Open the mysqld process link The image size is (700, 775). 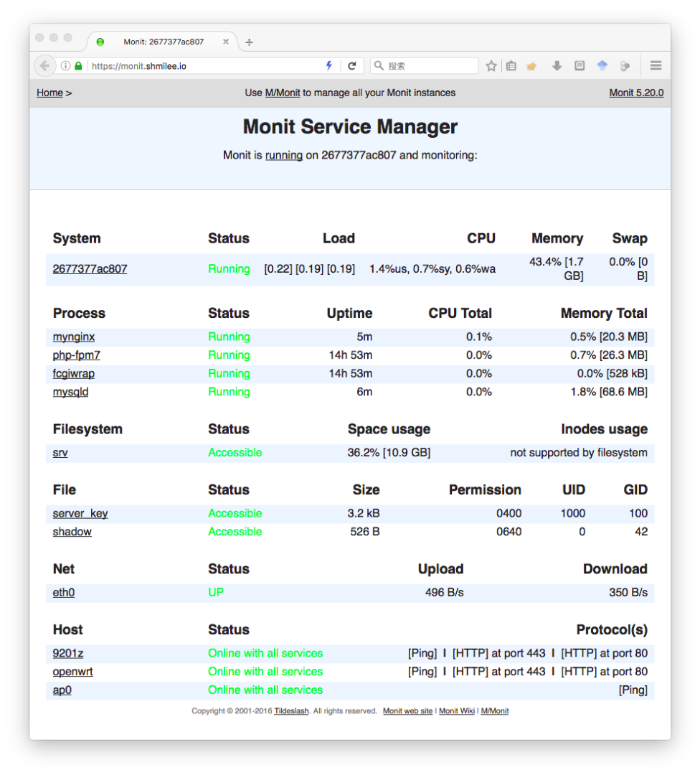(x=70, y=392)
